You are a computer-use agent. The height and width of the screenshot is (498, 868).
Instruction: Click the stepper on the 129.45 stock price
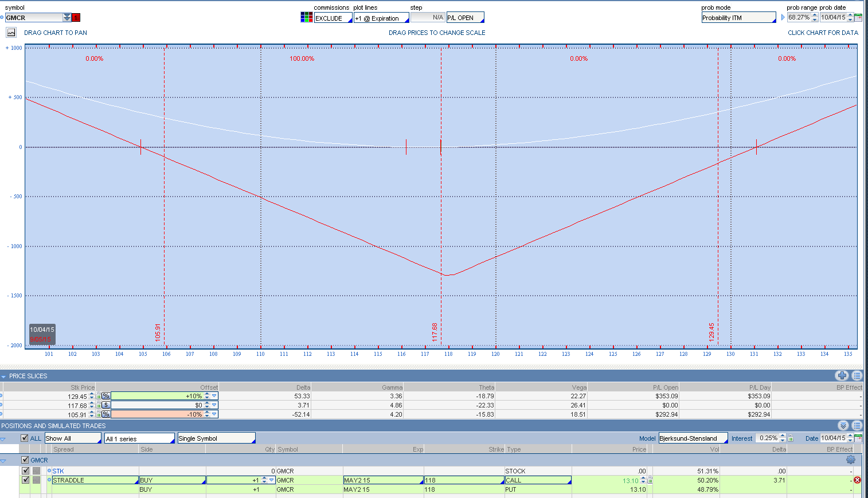click(92, 396)
